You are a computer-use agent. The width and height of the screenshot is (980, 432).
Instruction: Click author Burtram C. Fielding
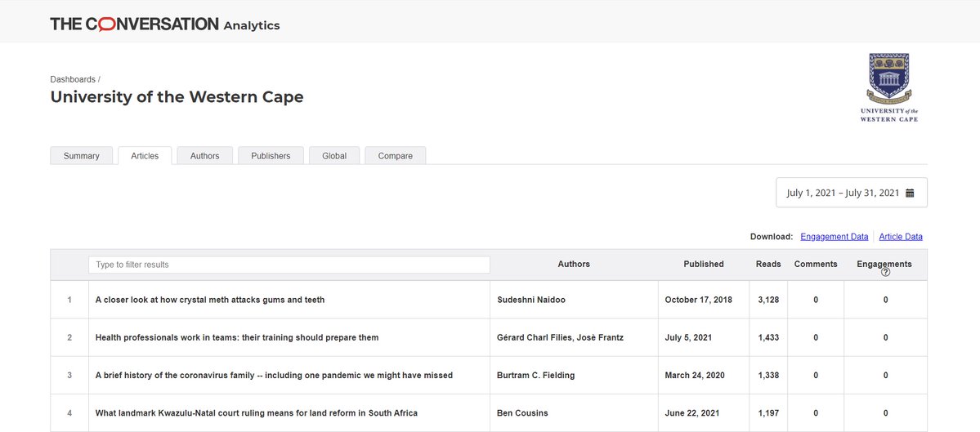tap(535, 375)
